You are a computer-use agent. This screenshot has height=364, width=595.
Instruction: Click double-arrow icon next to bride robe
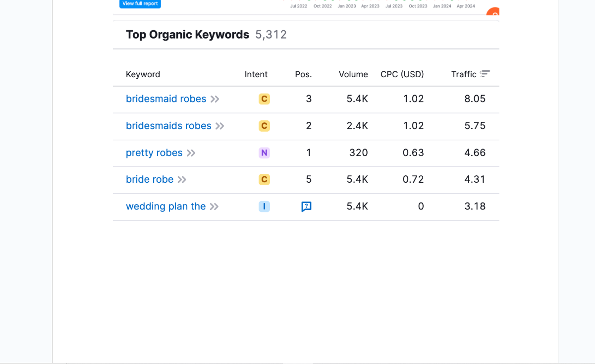[x=182, y=180]
